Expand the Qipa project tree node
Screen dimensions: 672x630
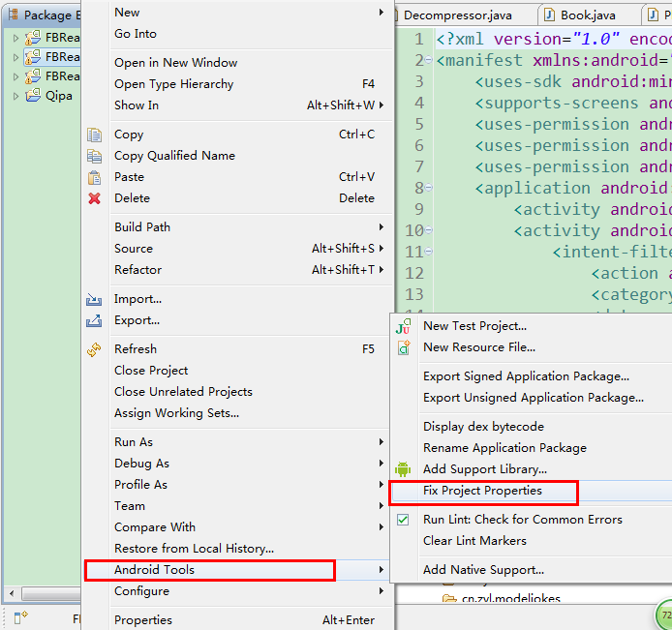(x=16, y=97)
